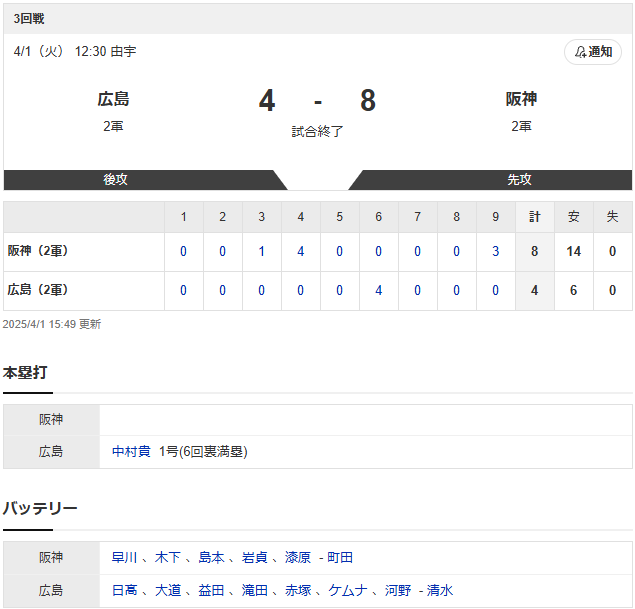Click the 通知 notification bell button

[x=592, y=52]
